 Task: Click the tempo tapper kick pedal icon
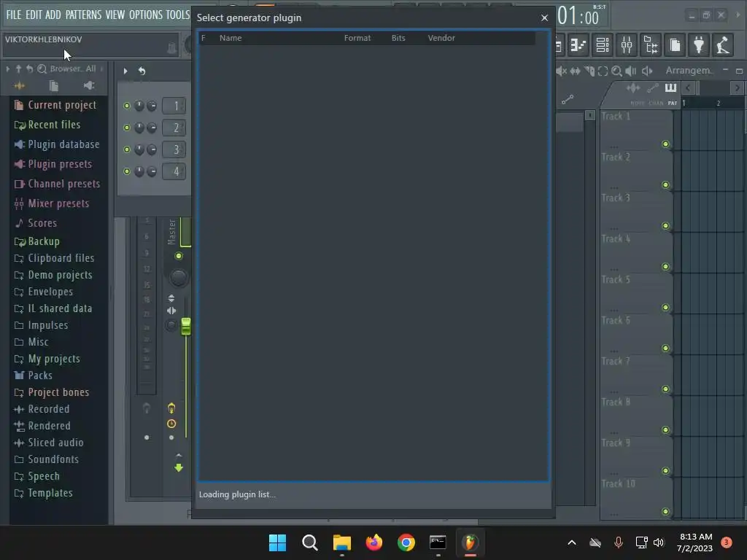point(723,45)
